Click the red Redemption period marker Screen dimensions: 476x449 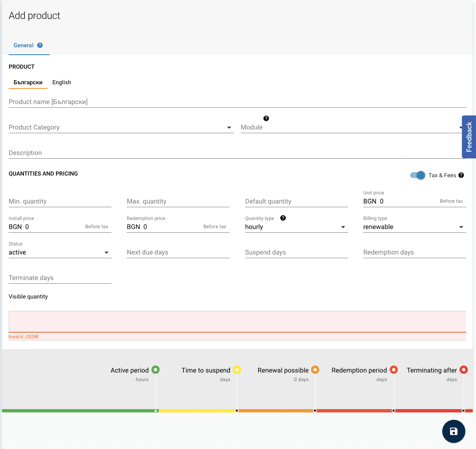(x=394, y=369)
